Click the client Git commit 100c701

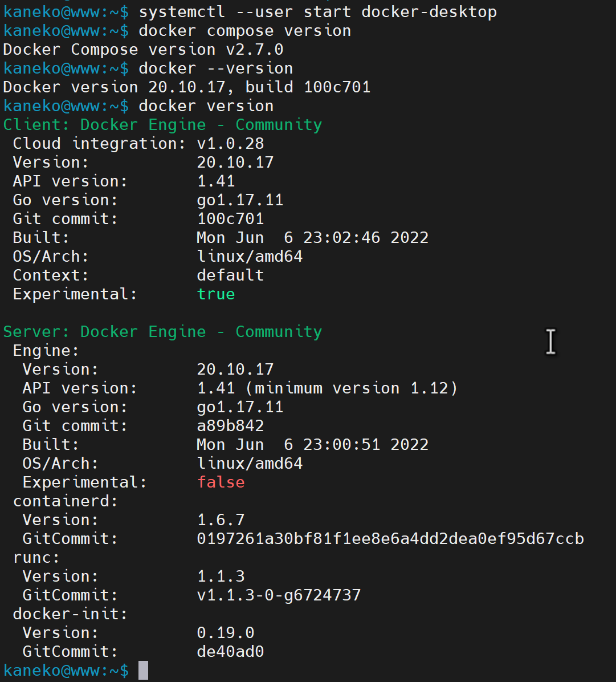[x=230, y=219]
